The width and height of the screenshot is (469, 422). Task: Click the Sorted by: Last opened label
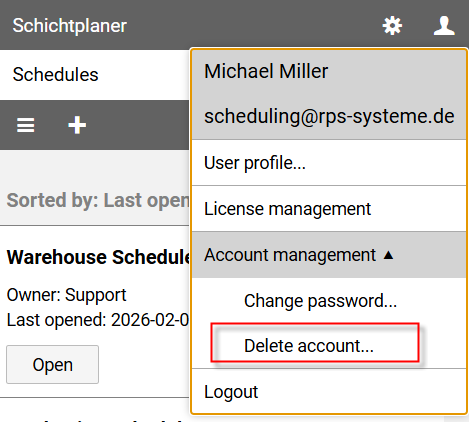(98, 200)
